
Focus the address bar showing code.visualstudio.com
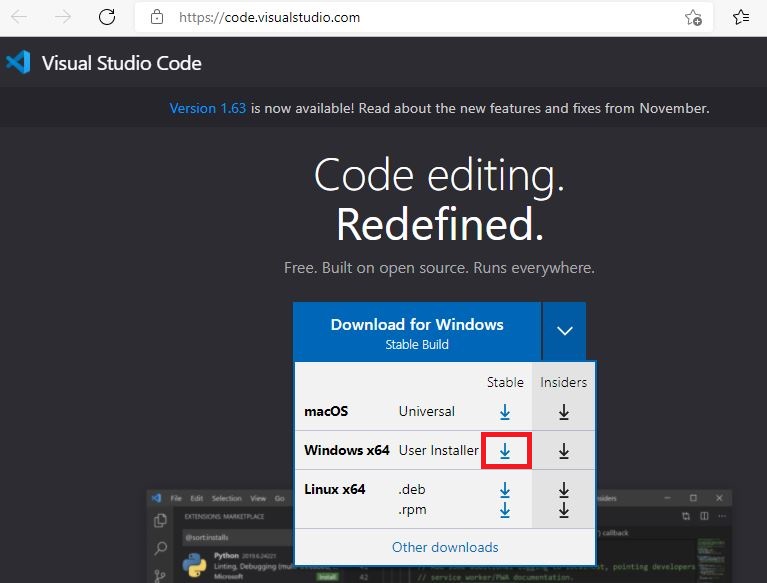point(424,18)
